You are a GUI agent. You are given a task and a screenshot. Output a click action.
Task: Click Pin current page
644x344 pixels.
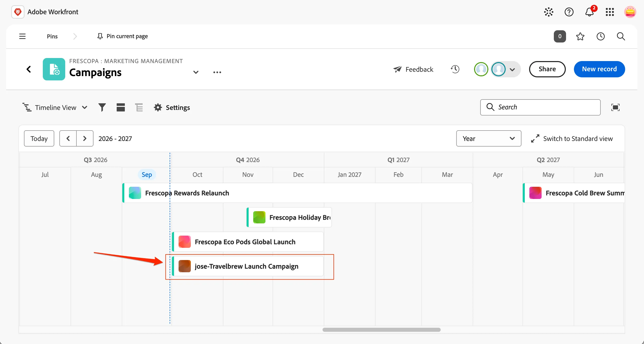(123, 36)
